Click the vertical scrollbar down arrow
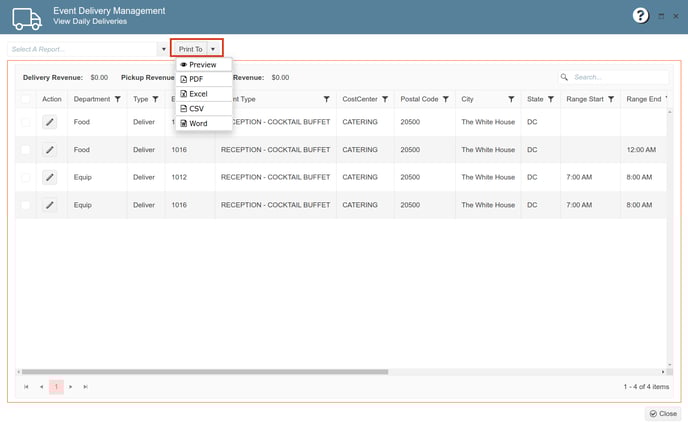Screen dimensions: 688x429 point(670,365)
